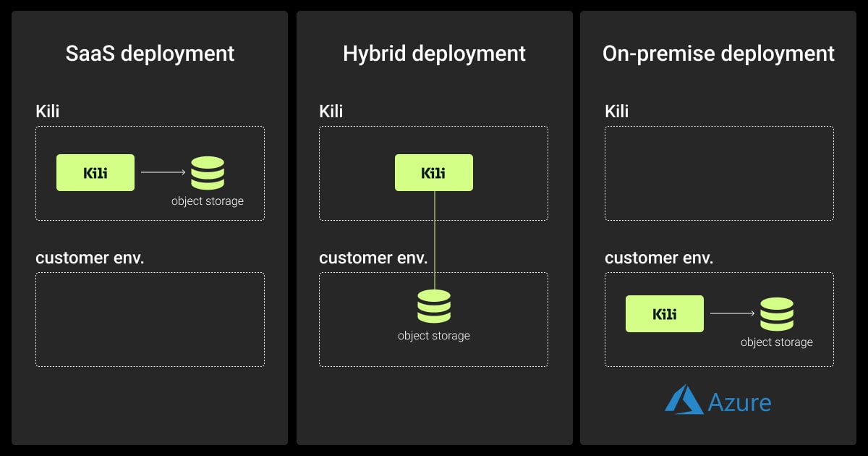Click the Kili logo box in SaaS deployment
The width and height of the screenshot is (868, 456).
click(x=95, y=172)
